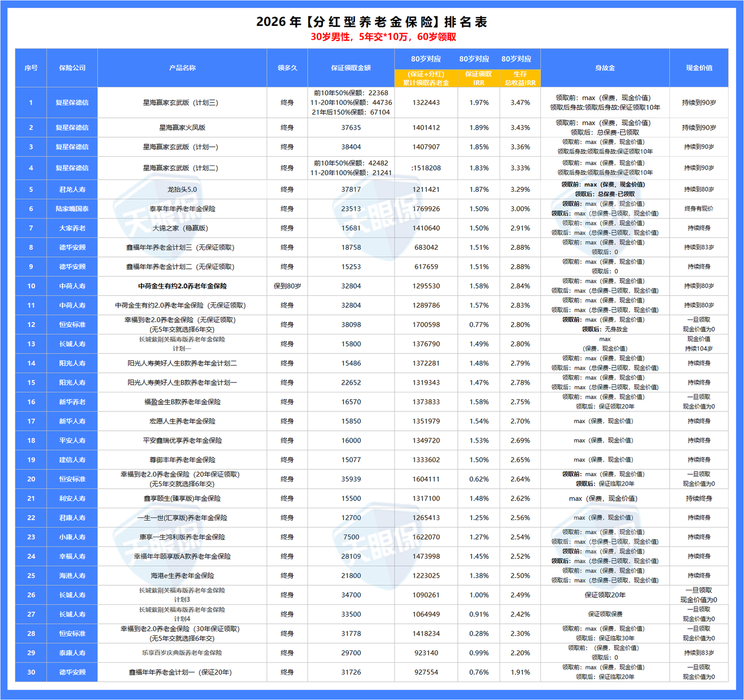Image resolution: width=744 pixels, height=700 pixels.
Task: Select the row number 30 cell
Action: point(31,672)
